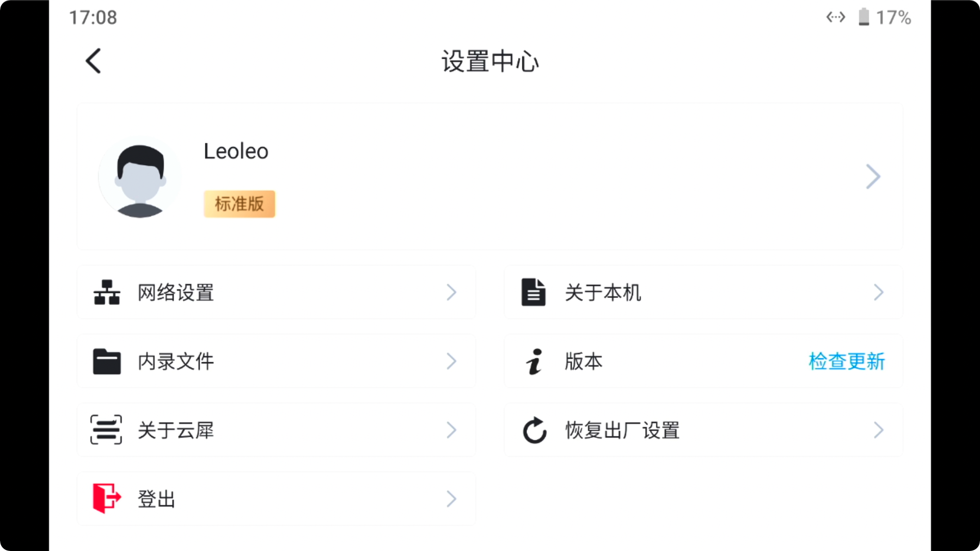This screenshot has width=980, height=551.
Task: Click the 关于本机 document icon
Action: (x=533, y=292)
